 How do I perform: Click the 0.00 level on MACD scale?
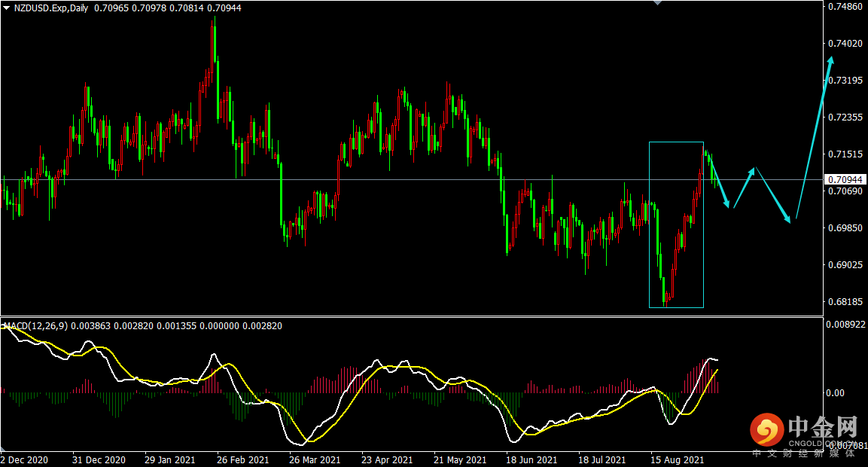[836, 393]
